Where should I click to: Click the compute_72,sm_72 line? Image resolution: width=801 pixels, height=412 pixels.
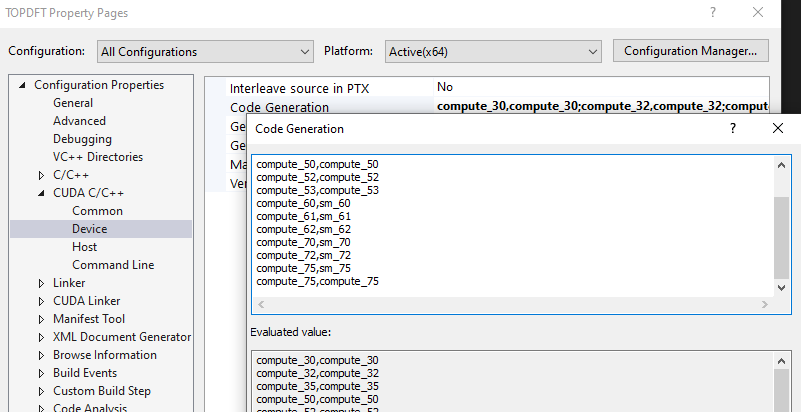(x=303, y=255)
